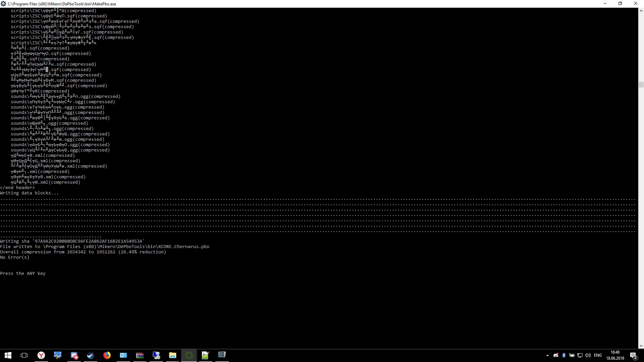Screen dimensions: 644x362
Task: Switch to the Discord taskbar app
Action: 74,355
